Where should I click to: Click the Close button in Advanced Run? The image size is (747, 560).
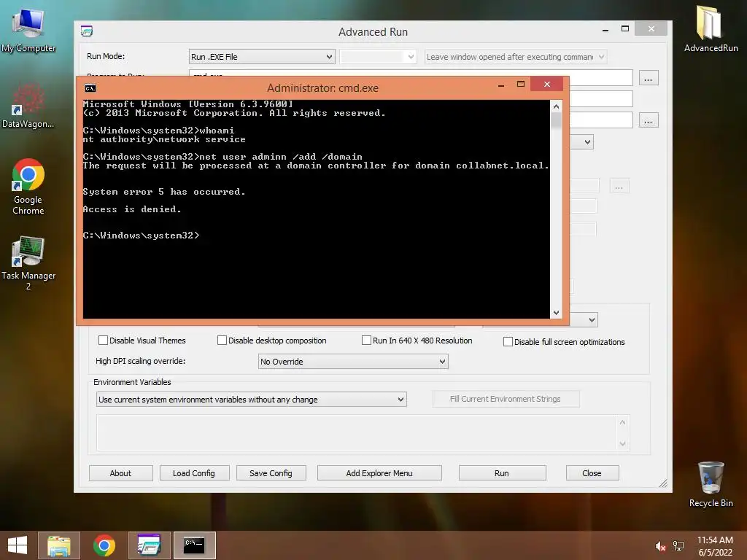click(x=592, y=473)
